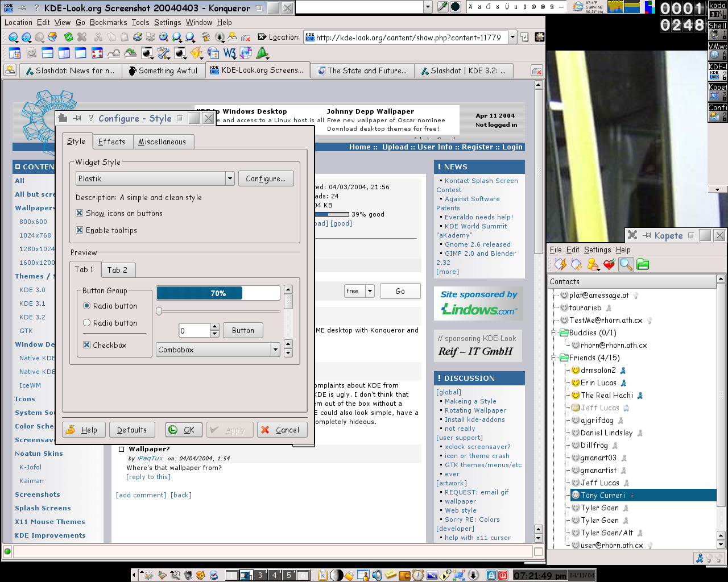The height and width of the screenshot is (582, 728).
Task: Toggle Kopete's magnifier search icon
Action: click(626, 264)
